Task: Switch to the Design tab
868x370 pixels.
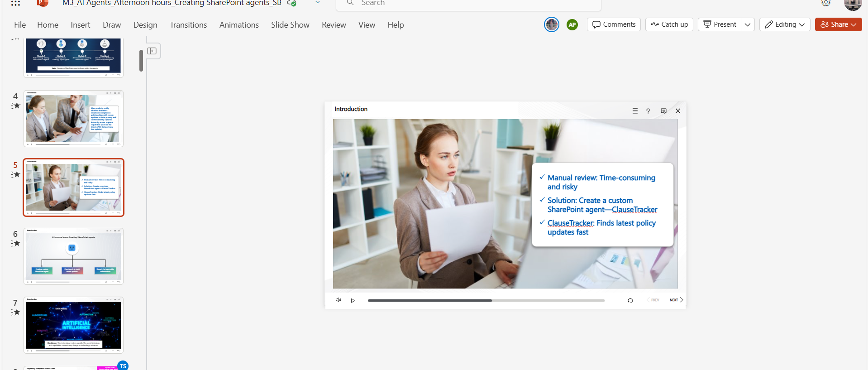Action: (x=145, y=25)
